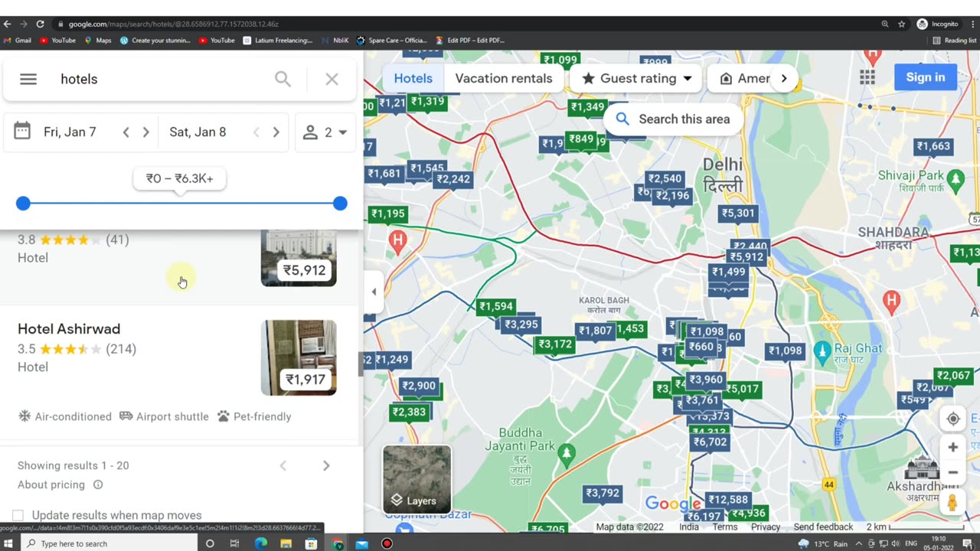
Task: Click the Amenities filter chip
Action: click(746, 78)
